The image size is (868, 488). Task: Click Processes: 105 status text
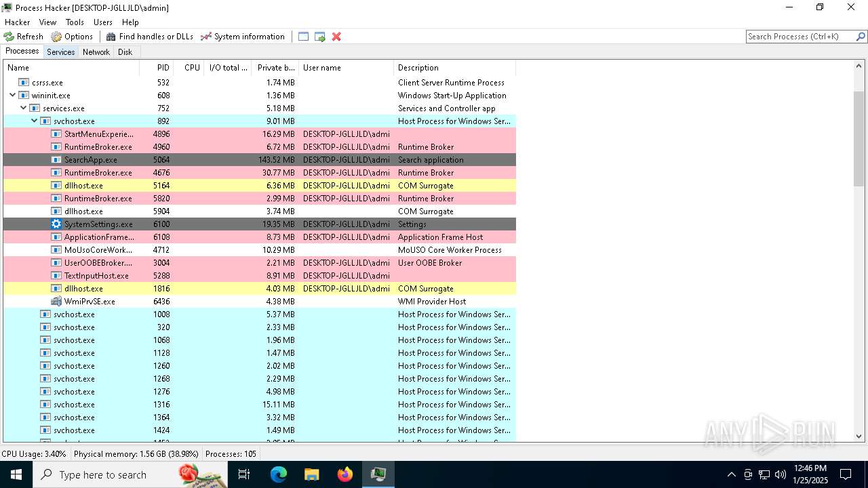pyautogui.click(x=231, y=454)
